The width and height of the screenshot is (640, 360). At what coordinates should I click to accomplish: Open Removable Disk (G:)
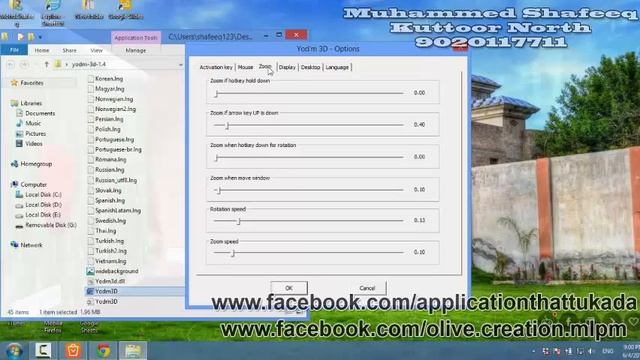[51, 225]
